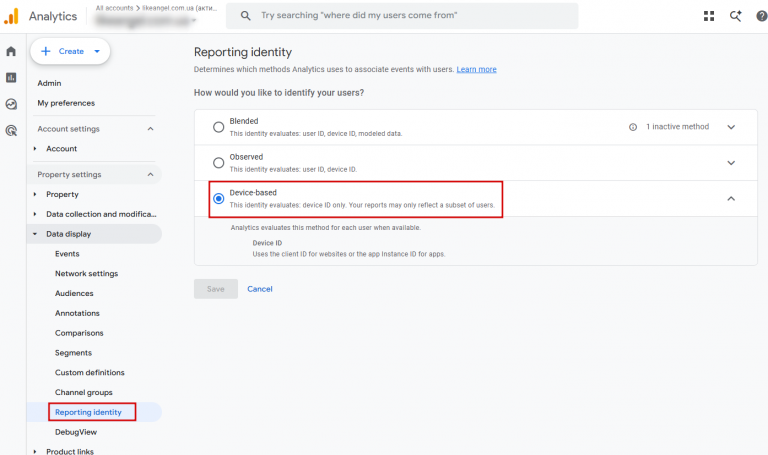This screenshot has width=768, height=455.
Task: Open the insights sparkle search icon
Action: [735, 16]
